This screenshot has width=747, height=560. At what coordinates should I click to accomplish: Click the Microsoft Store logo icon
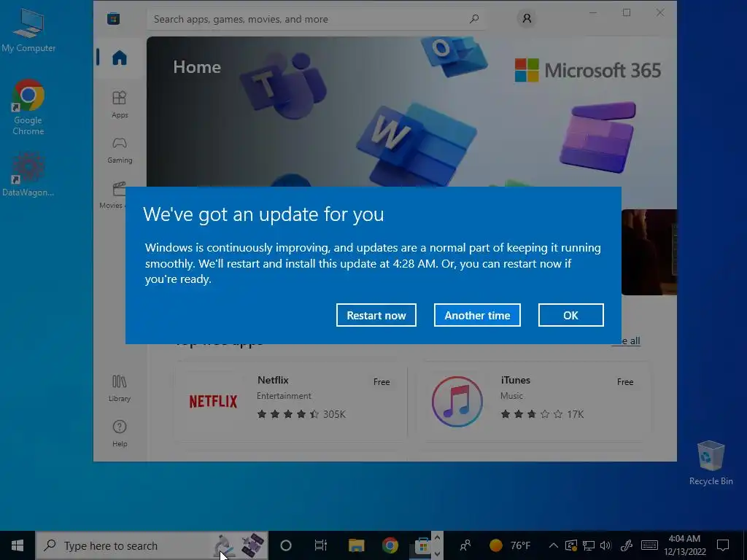coord(113,19)
